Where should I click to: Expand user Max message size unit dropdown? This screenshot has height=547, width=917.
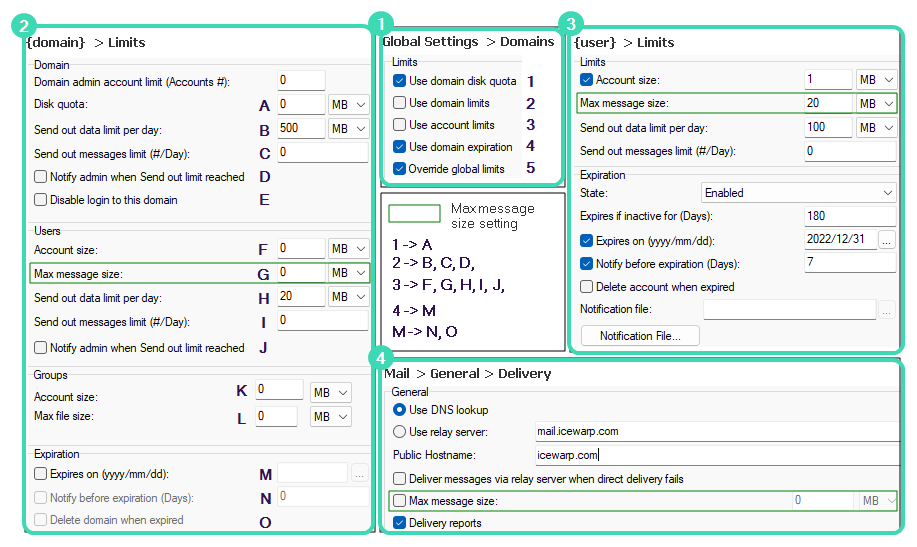pos(876,104)
